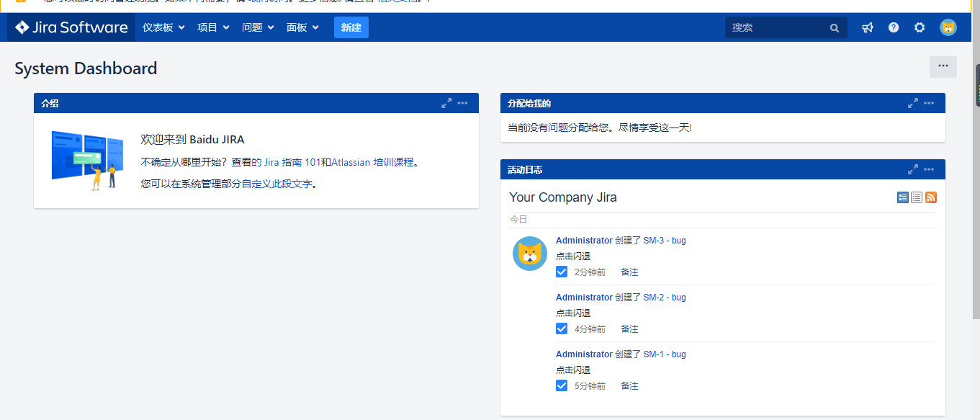Open 活动日志 gadget options menu
Screen dimensions: 980x420
tap(930, 169)
